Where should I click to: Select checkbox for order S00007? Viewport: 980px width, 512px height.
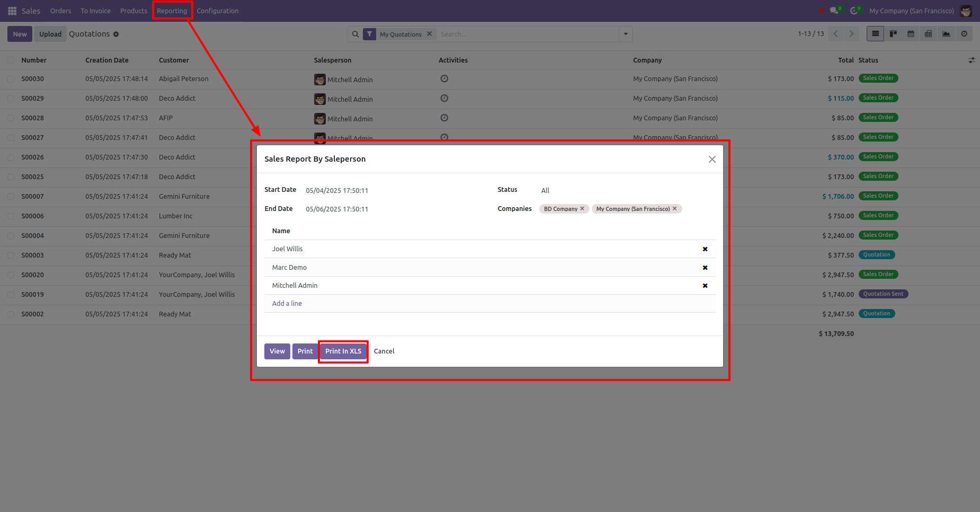pos(11,197)
